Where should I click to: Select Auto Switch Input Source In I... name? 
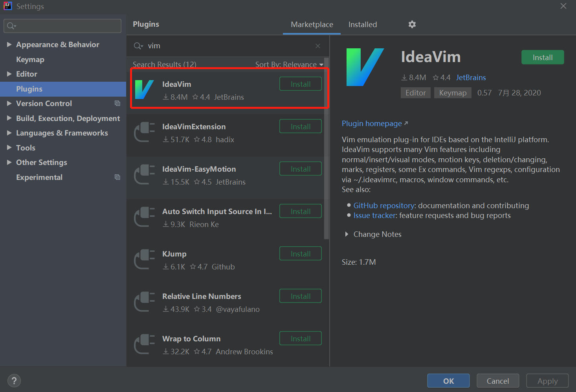pyautogui.click(x=217, y=211)
